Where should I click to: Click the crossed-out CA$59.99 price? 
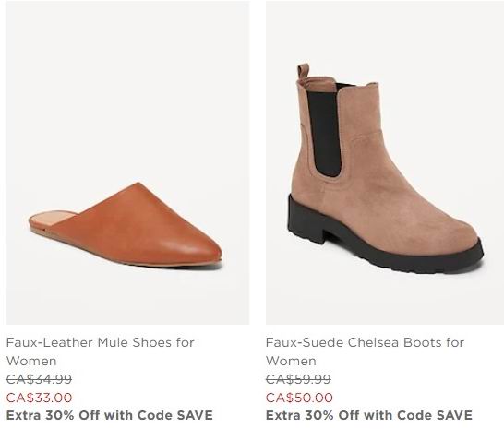tap(298, 379)
